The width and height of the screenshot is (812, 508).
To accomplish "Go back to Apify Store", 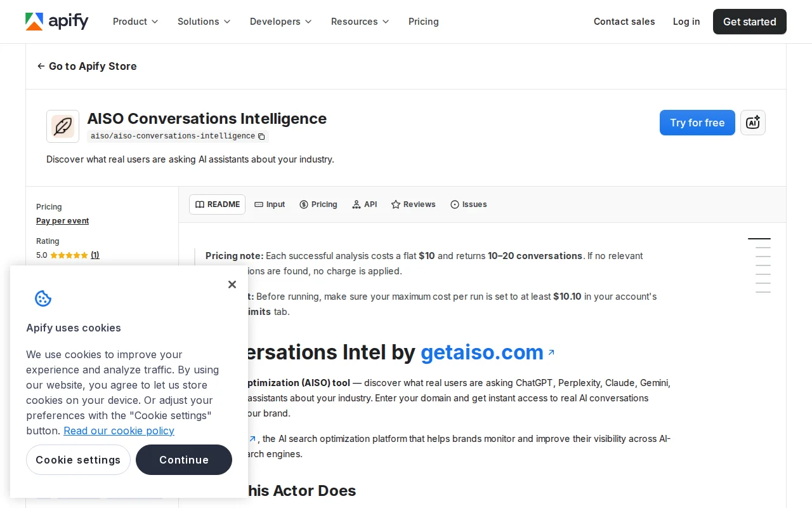I will (x=87, y=66).
